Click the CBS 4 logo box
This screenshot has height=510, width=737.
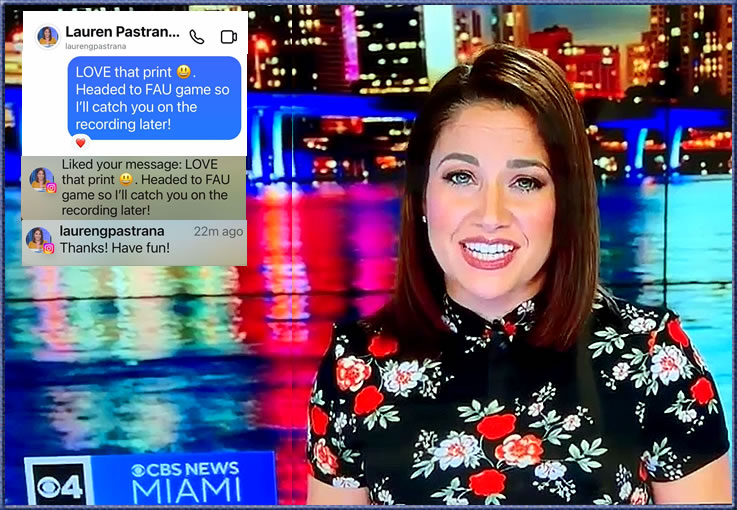pos(59,482)
